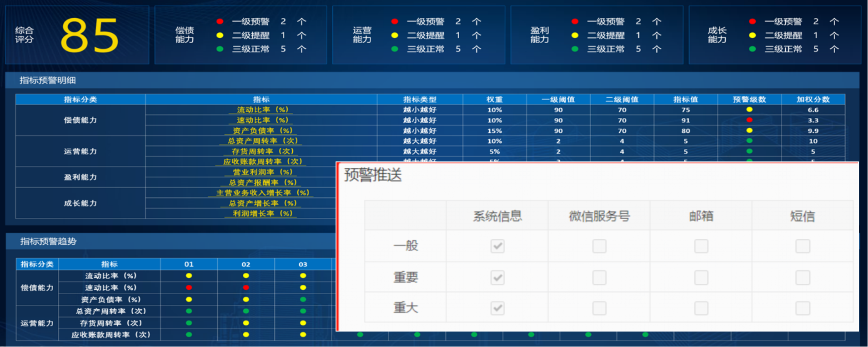Click red 一级预警 dot under 偿债能力
The height and width of the screenshot is (347, 868).
pos(220,21)
